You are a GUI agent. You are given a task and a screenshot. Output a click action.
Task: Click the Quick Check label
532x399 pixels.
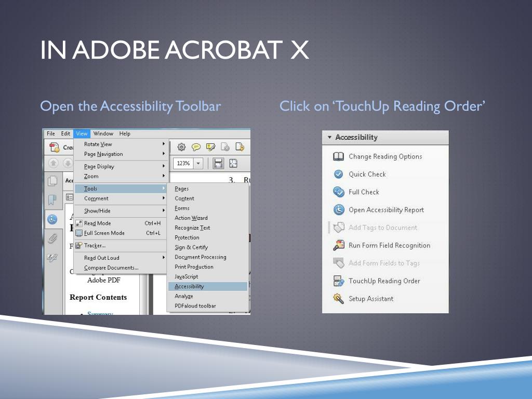367,174
